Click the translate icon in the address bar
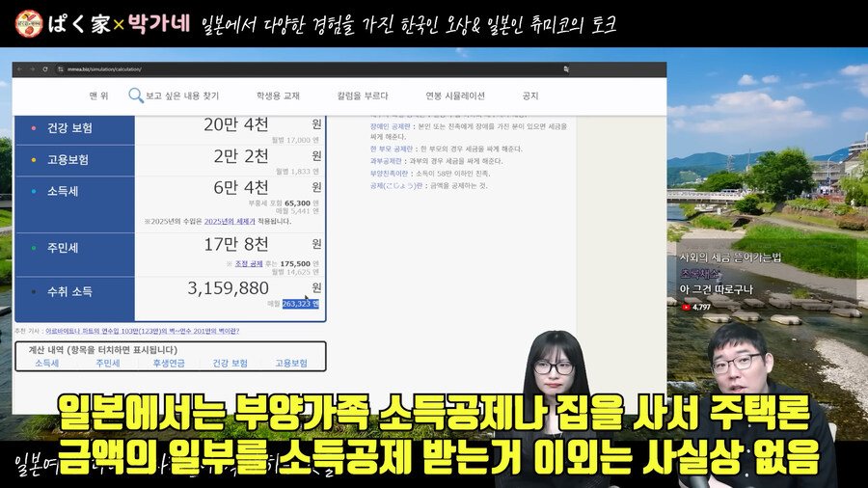The width and height of the screenshot is (868, 488). click(x=566, y=69)
